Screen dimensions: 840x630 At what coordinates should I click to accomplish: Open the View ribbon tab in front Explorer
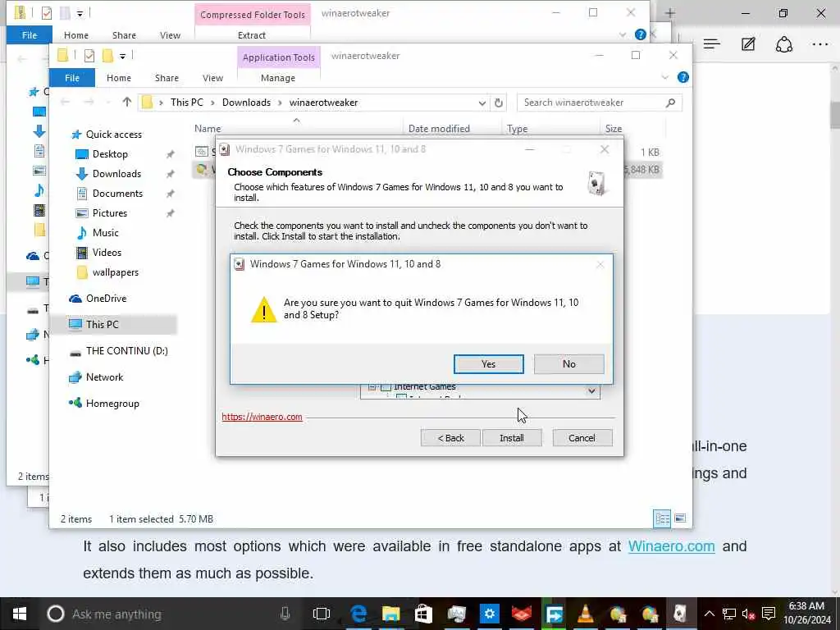[212, 78]
